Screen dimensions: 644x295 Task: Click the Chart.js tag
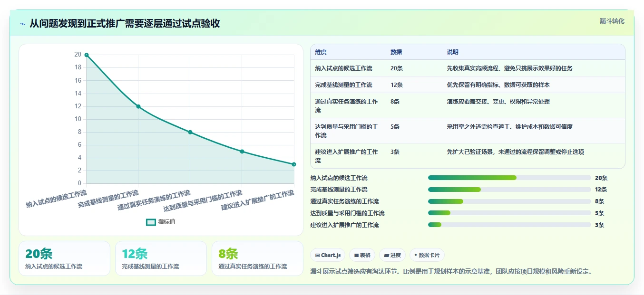click(x=328, y=255)
